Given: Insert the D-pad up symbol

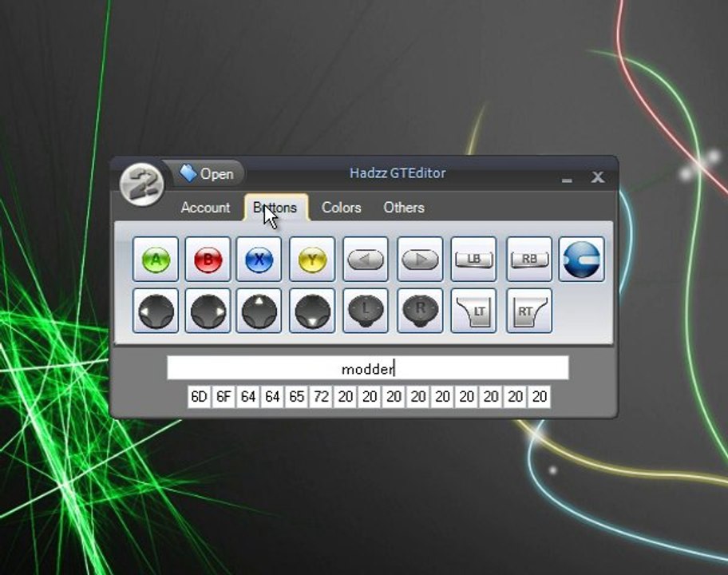Looking at the screenshot, I should [259, 311].
